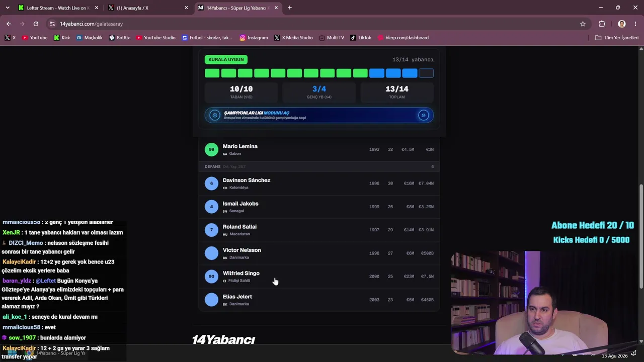Open the Şampiyonlar Ligi Modunu Aç banner
The height and width of the screenshot is (362, 644).
319,115
